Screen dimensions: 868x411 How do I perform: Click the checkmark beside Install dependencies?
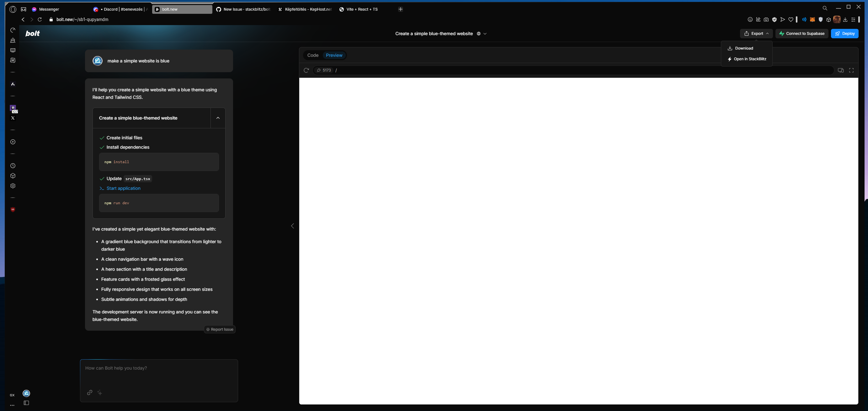point(102,147)
